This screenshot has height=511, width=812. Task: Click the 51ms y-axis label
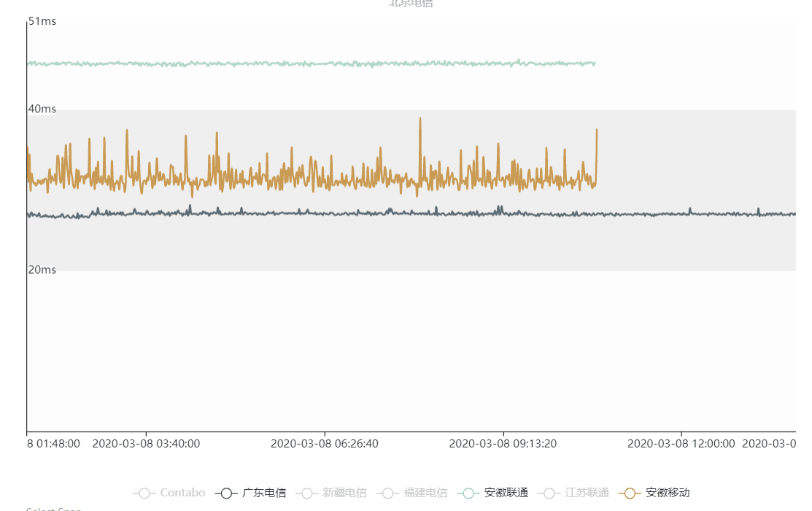click(x=42, y=22)
